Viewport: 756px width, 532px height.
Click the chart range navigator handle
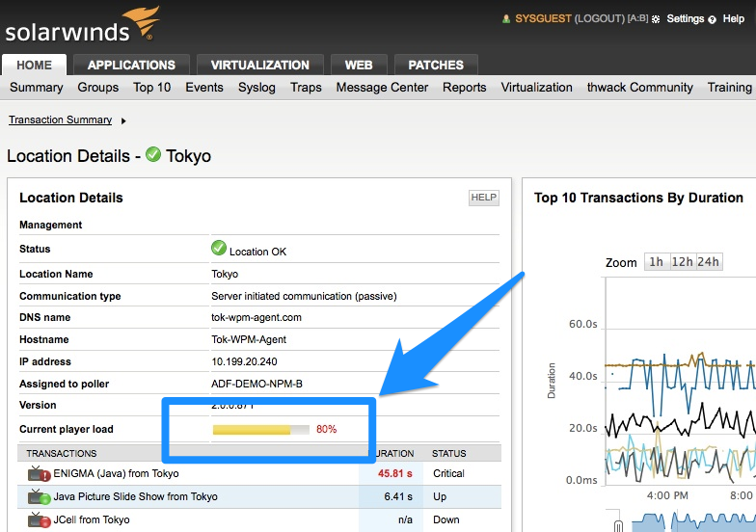click(619, 526)
